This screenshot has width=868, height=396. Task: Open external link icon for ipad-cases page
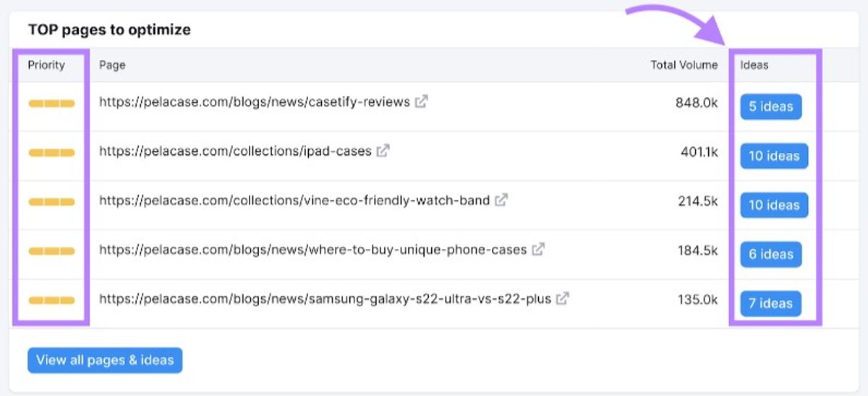[x=383, y=151]
